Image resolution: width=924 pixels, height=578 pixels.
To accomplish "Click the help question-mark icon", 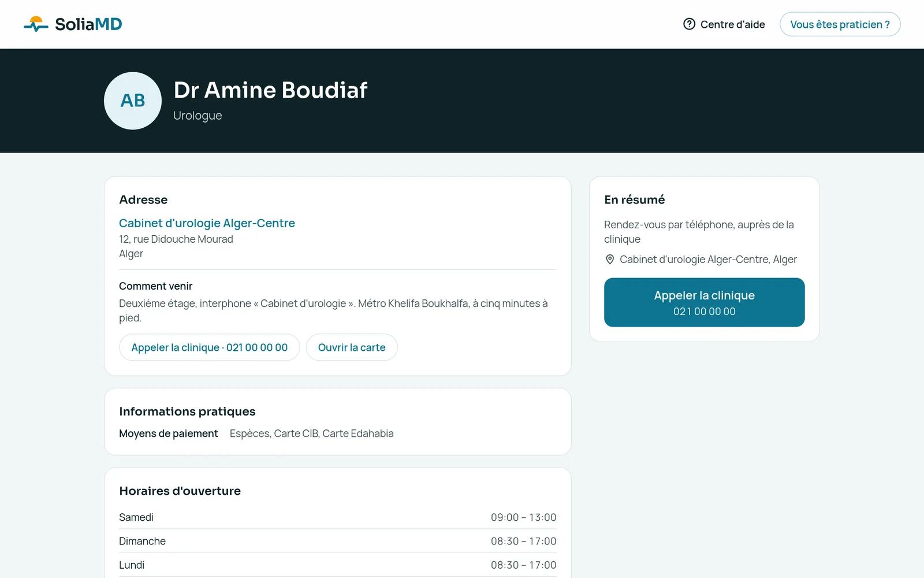I will click(x=689, y=24).
